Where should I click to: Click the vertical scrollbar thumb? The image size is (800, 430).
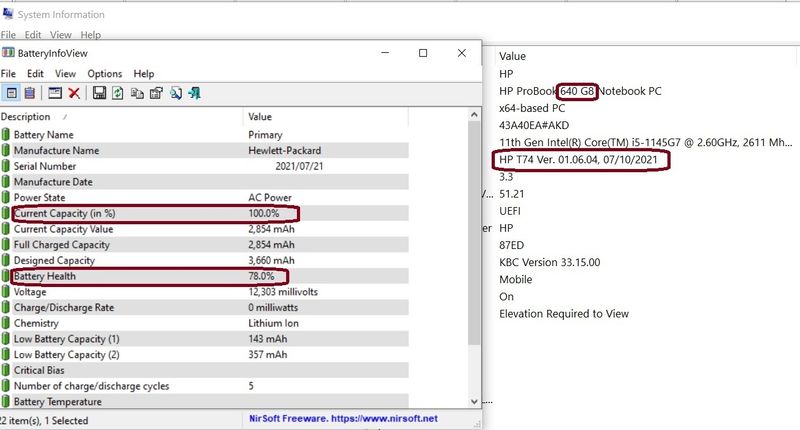[x=474, y=233]
